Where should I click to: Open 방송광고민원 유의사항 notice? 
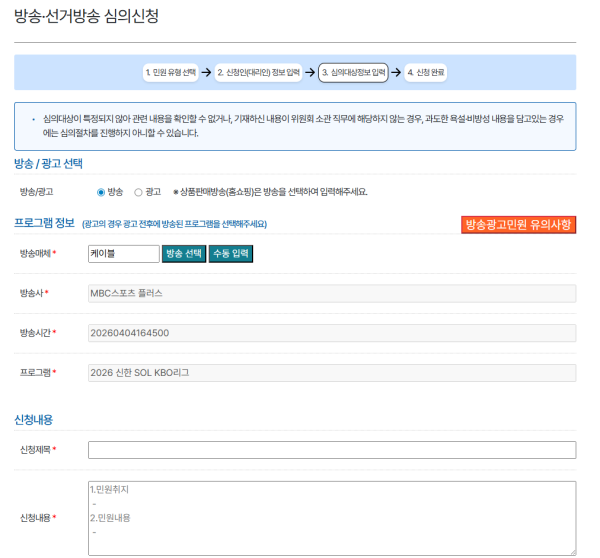(x=518, y=225)
